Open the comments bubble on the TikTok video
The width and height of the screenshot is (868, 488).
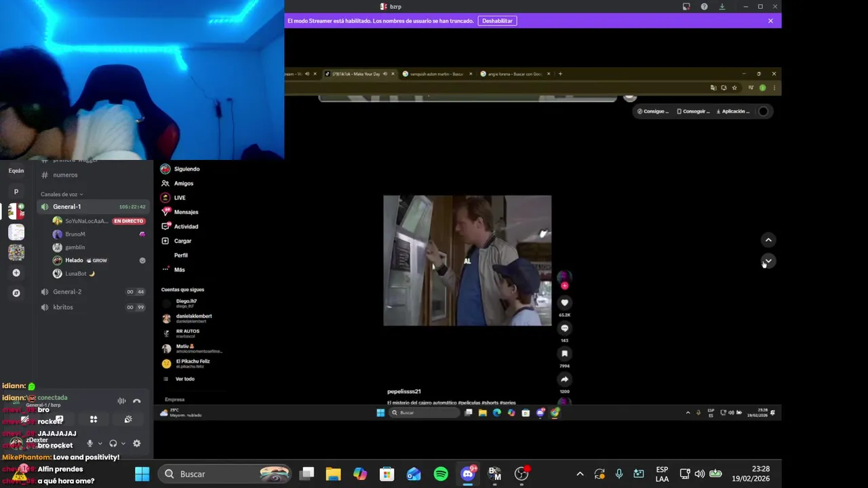564,328
